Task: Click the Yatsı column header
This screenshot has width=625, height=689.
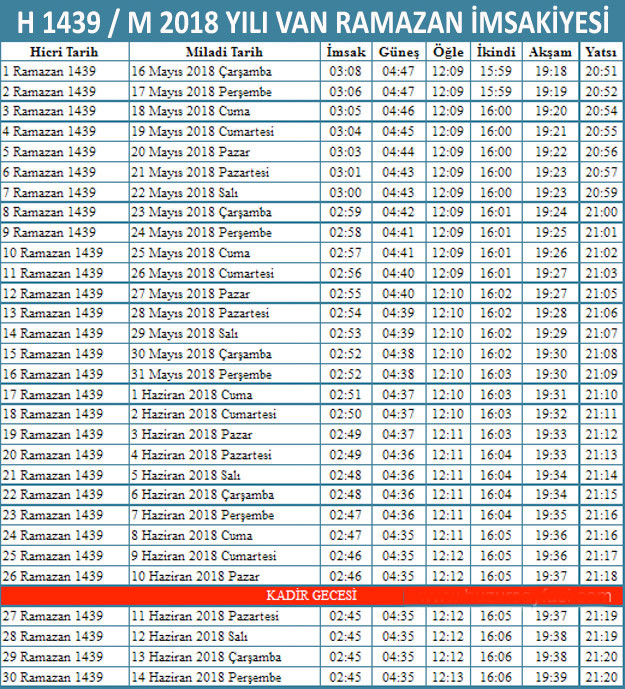Action: pyautogui.click(x=600, y=51)
